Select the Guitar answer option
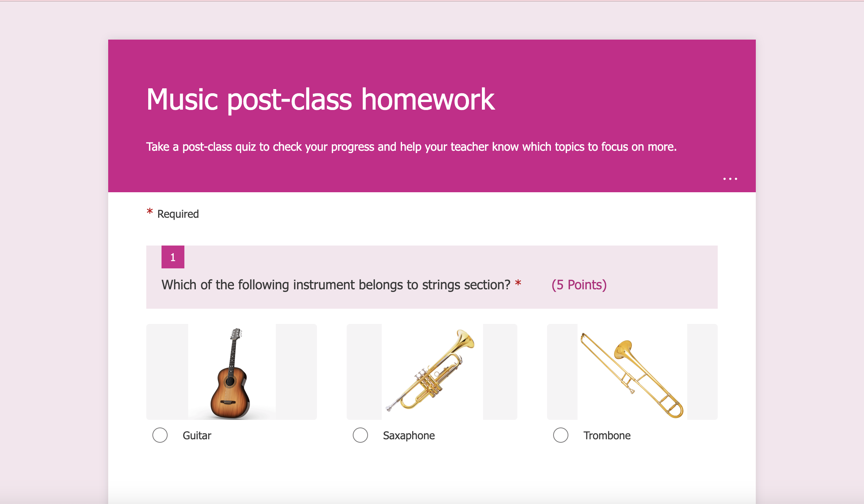Viewport: 864px width, 504px height. (x=160, y=435)
